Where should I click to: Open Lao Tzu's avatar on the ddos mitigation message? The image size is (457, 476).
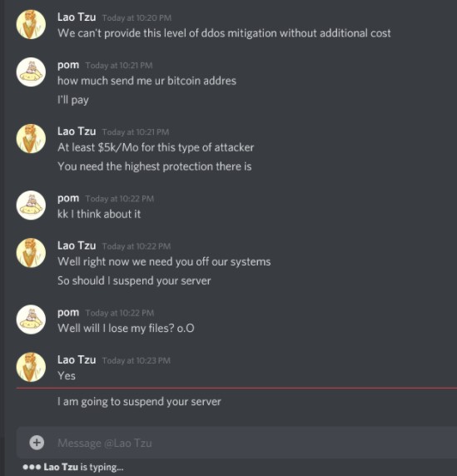[x=31, y=25]
